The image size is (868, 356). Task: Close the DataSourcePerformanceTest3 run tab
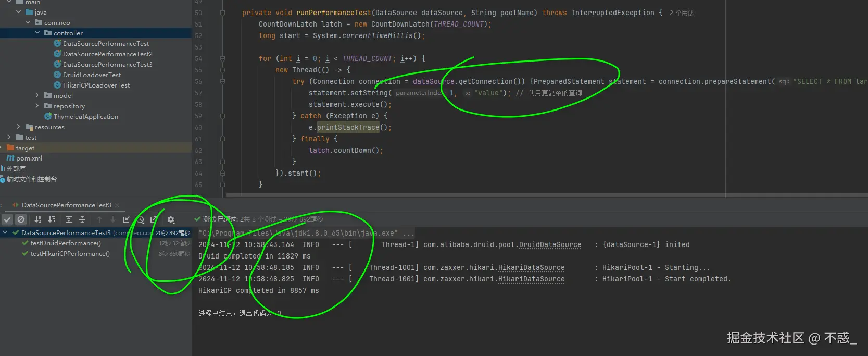coord(117,205)
